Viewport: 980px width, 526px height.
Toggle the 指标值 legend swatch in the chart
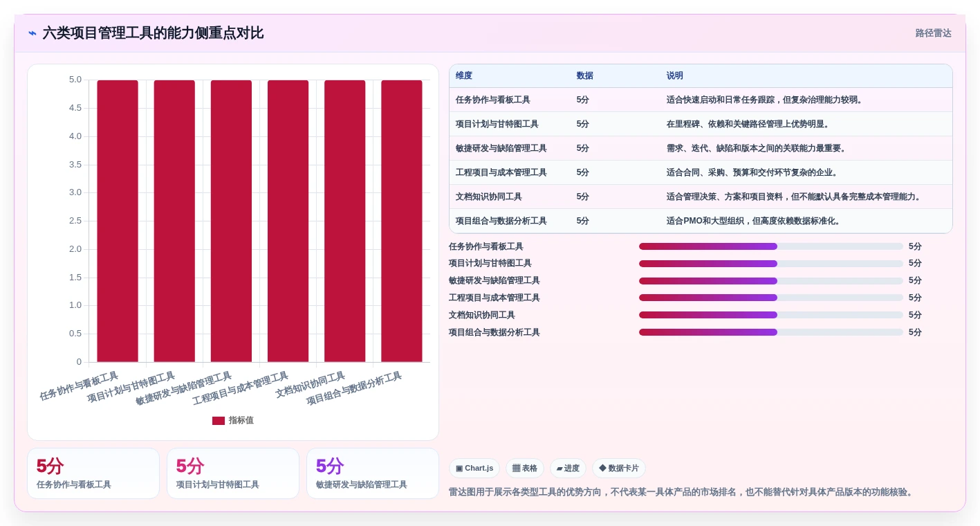[x=219, y=421]
